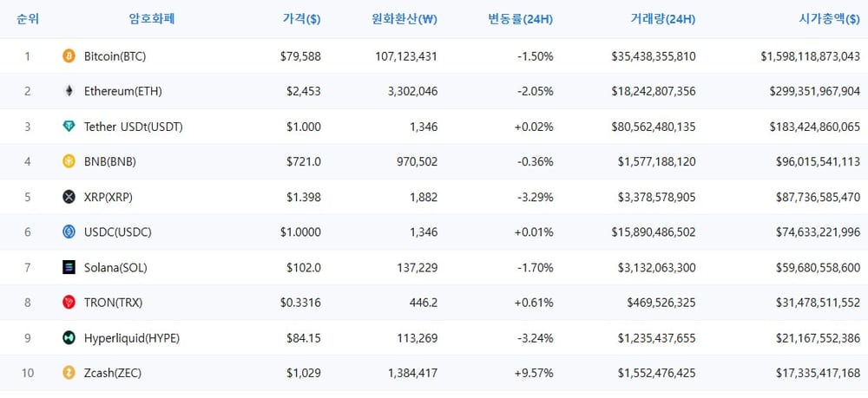Click the Ethereum diamond icon

(69, 91)
